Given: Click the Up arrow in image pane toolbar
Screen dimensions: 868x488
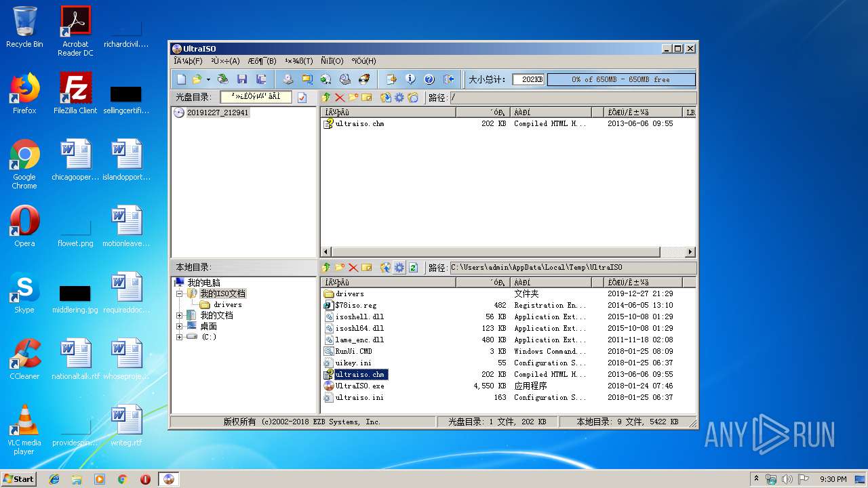Looking at the screenshot, I should click(x=326, y=98).
